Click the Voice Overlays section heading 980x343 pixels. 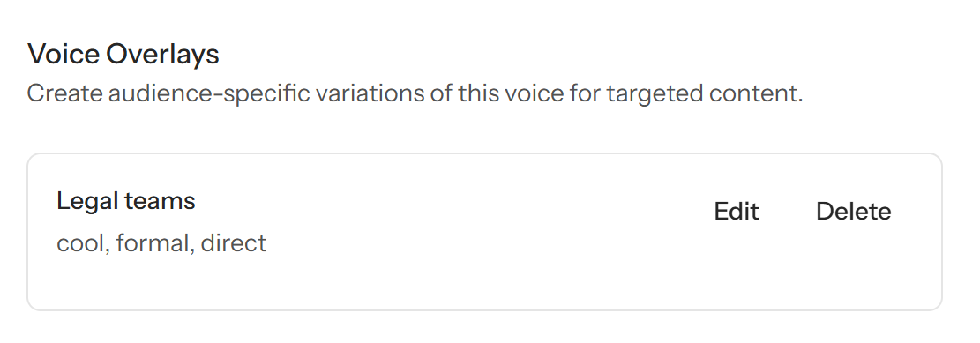[x=123, y=54]
